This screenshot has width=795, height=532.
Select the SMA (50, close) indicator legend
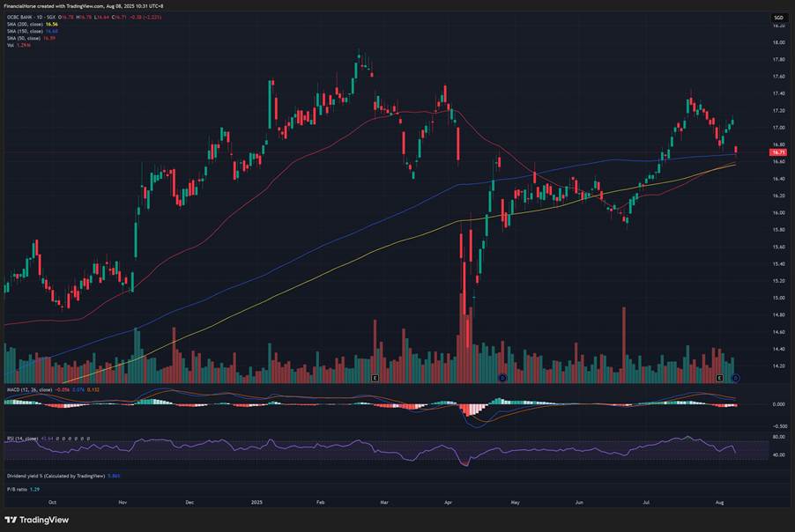click(x=24, y=38)
